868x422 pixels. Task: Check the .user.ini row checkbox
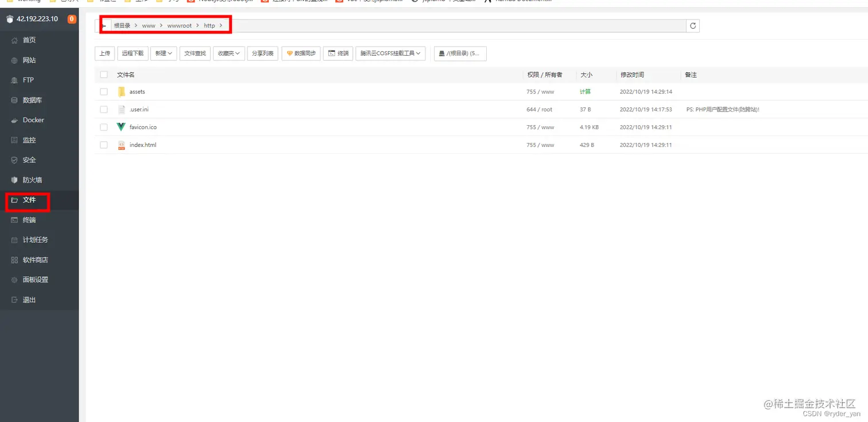(x=104, y=109)
